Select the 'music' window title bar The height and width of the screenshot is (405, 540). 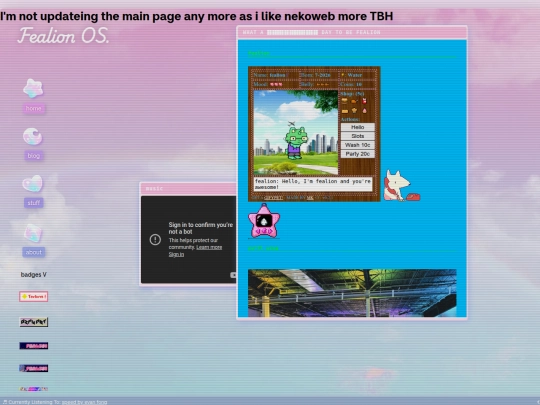[188, 189]
